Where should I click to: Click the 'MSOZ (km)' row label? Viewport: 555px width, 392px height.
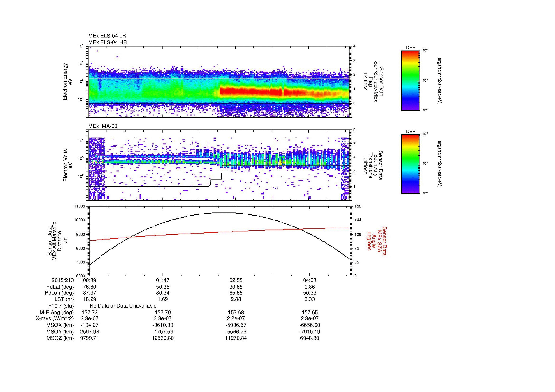pyautogui.click(x=60, y=338)
